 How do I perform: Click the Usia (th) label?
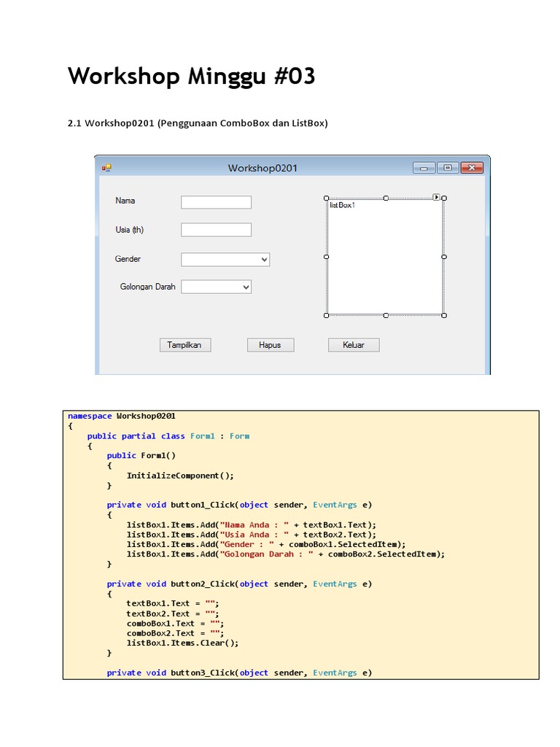(x=130, y=230)
